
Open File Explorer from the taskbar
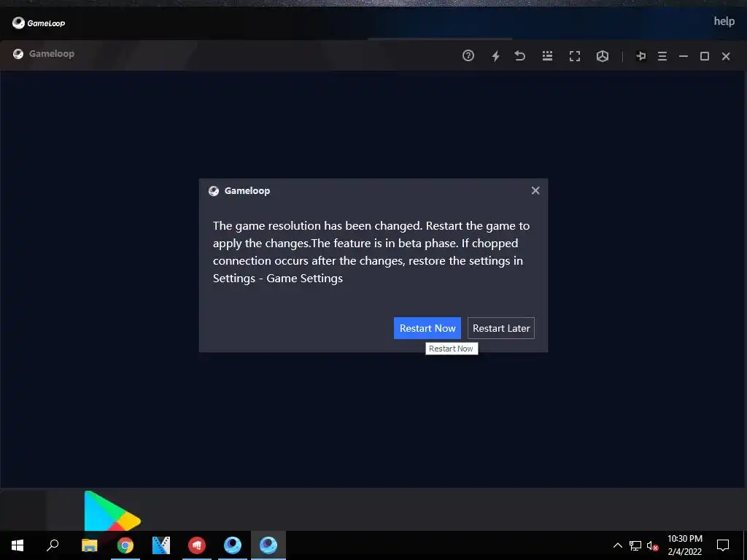click(x=89, y=545)
